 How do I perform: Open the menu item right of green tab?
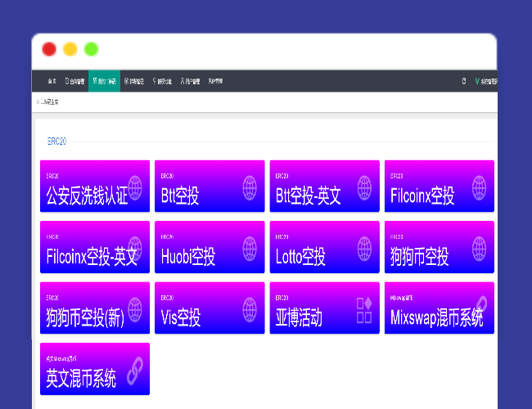(x=134, y=81)
